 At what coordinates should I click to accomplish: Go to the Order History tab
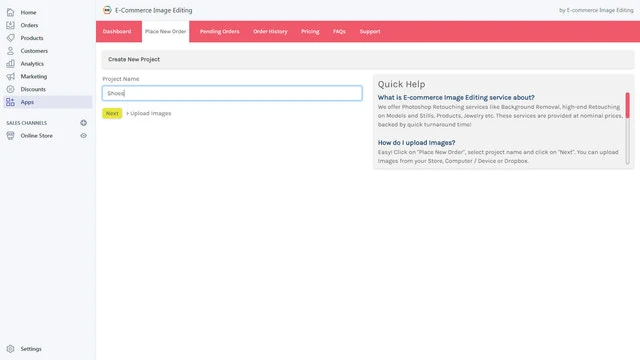pyautogui.click(x=270, y=31)
